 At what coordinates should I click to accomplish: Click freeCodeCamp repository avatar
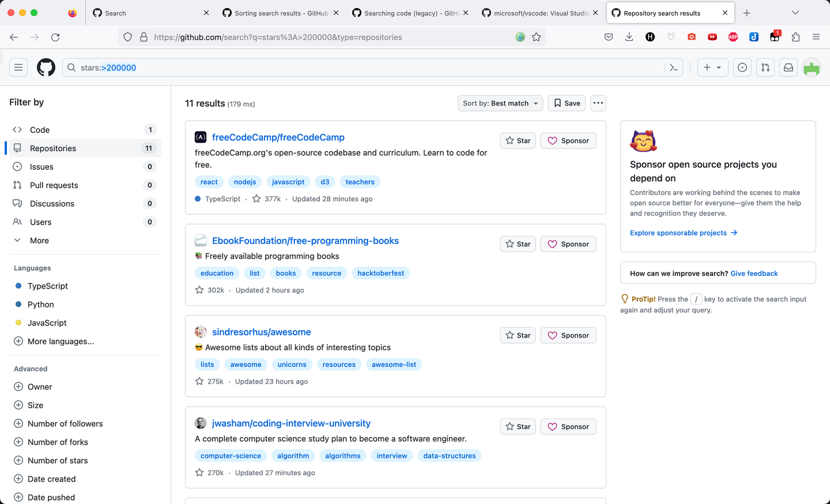(201, 137)
